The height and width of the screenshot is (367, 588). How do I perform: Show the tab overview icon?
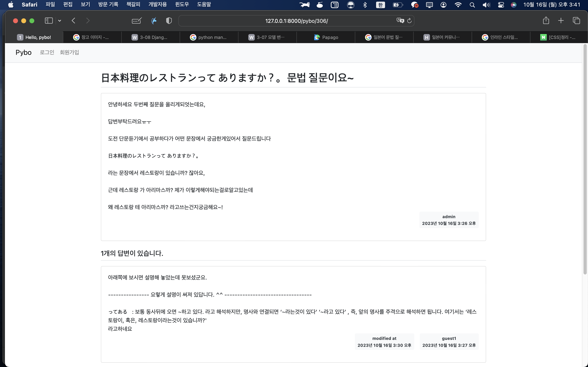(x=576, y=21)
